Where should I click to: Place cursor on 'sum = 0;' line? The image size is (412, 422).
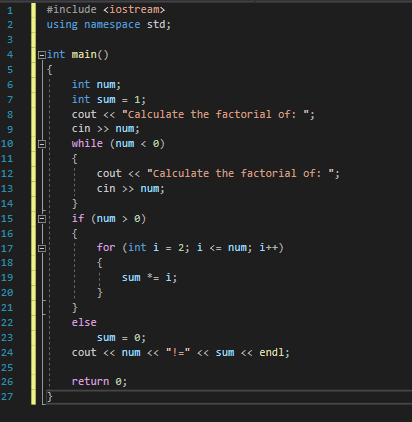(121, 338)
